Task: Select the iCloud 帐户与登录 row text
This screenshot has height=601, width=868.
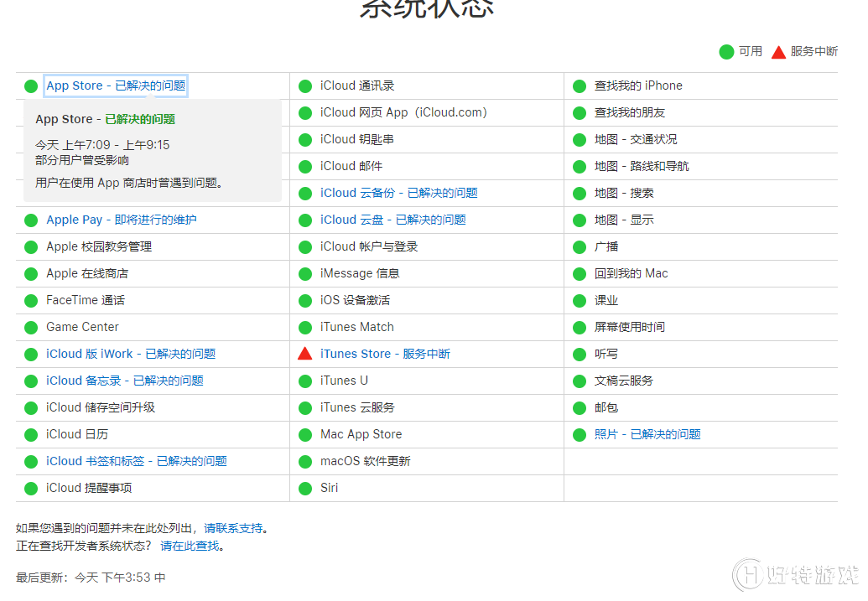Action: 369,246
